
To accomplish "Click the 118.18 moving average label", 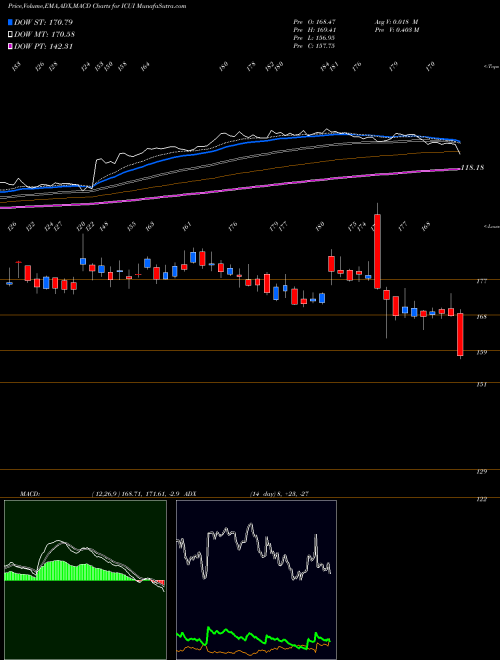I will (472, 168).
